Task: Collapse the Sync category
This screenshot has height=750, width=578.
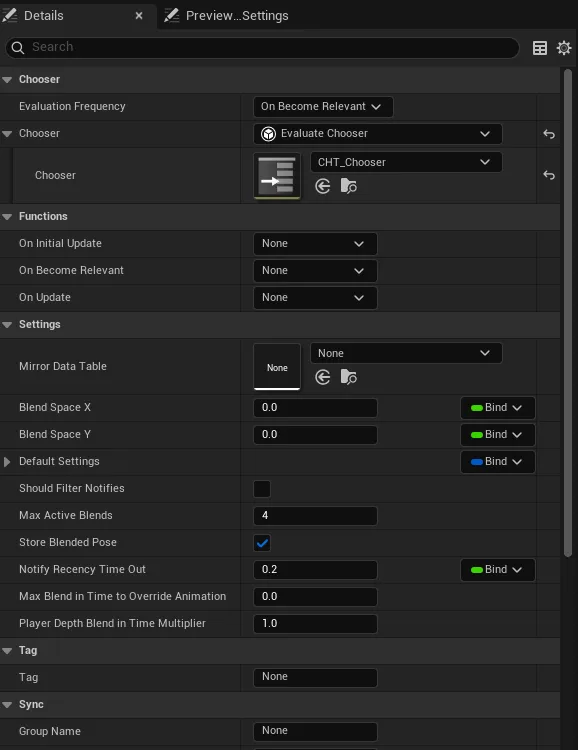Action: (7, 705)
